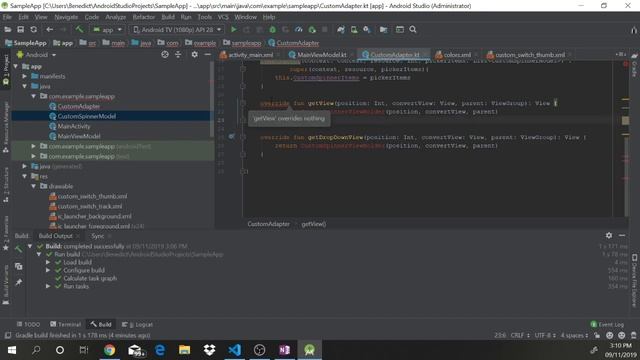
Task: Open the Refactor menu
Action: coord(144,17)
